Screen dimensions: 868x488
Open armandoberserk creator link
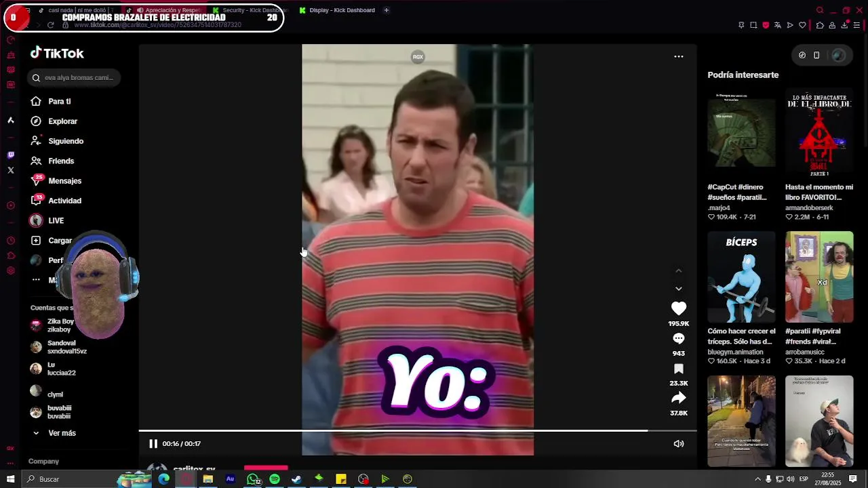(x=809, y=208)
